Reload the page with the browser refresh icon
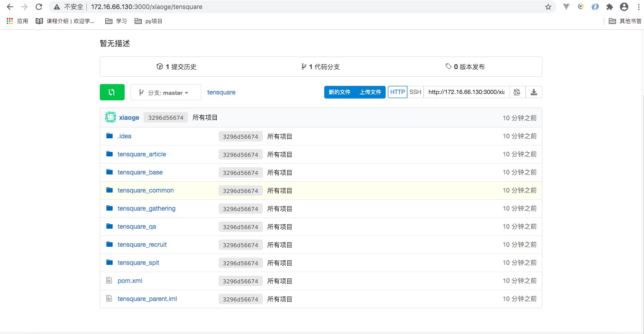 (x=39, y=7)
